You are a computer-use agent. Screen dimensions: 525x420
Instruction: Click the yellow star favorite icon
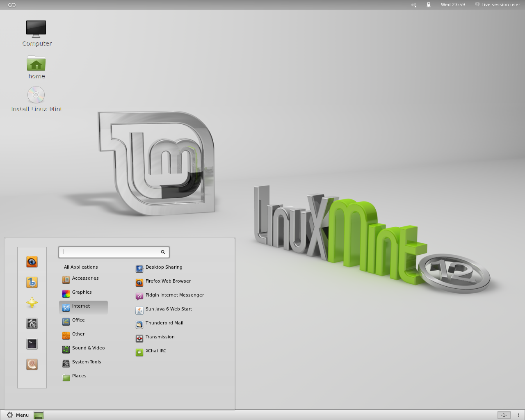[x=32, y=303]
